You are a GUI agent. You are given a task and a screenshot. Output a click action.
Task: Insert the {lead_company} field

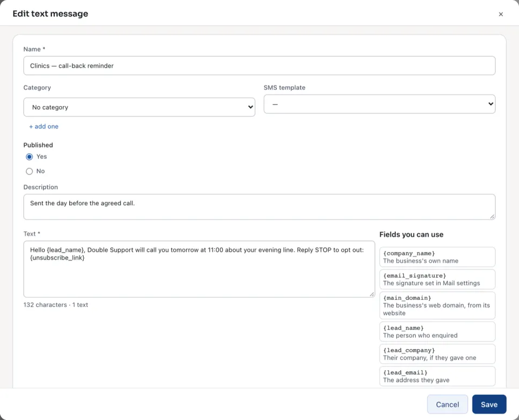tap(437, 354)
